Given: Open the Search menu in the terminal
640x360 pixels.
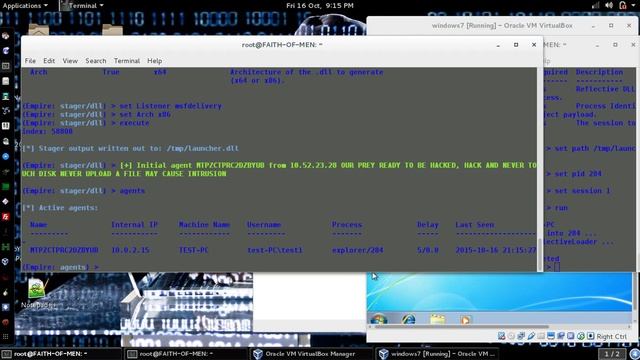Looking at the screenshot, I should click(x=96, y=61).
